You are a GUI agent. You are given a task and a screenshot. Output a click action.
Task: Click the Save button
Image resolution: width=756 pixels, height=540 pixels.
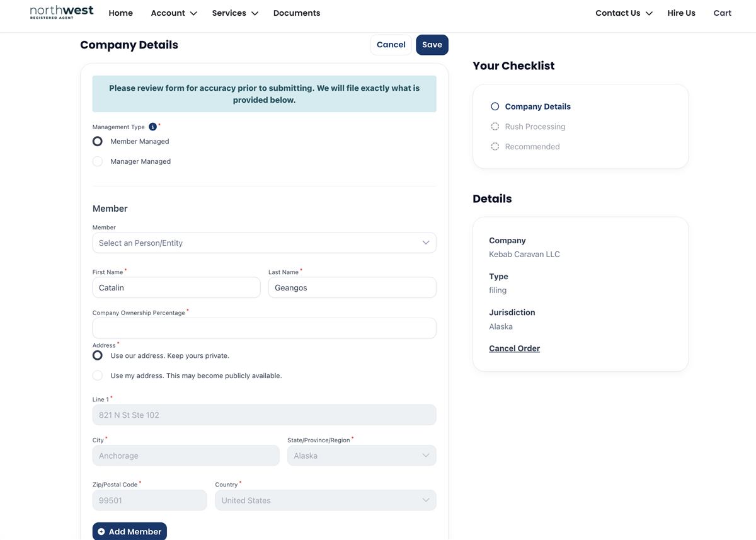[x=432, y=45]
